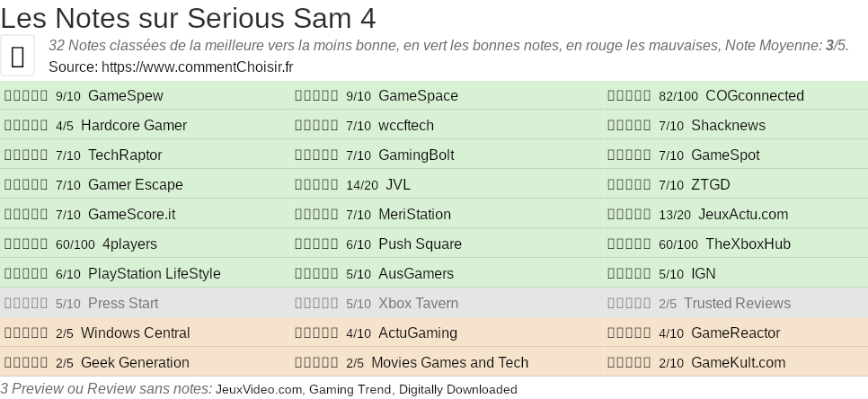Click the Gaming Trend link

click(x=350, y=390)
